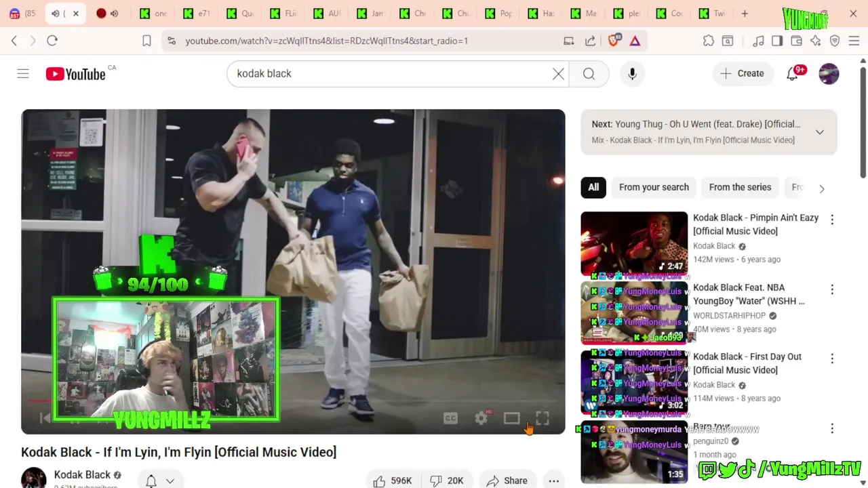This screenshot has width=868, height=488.
Task: Select the 'All' filter chip
Action: (593, 187)
